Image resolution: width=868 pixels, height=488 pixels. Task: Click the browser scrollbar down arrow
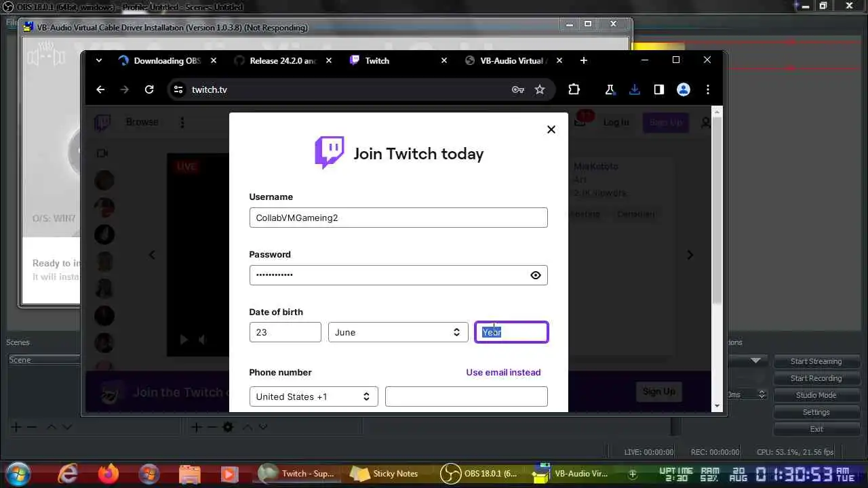click(717, 405)
